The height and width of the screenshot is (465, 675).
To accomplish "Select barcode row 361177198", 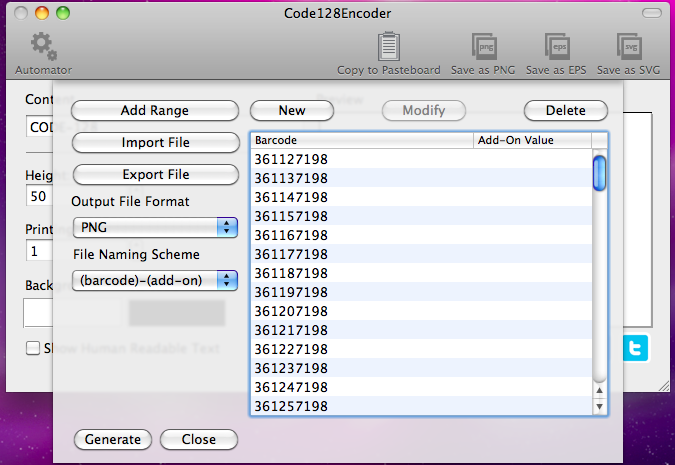I will (x=291, y=254).
